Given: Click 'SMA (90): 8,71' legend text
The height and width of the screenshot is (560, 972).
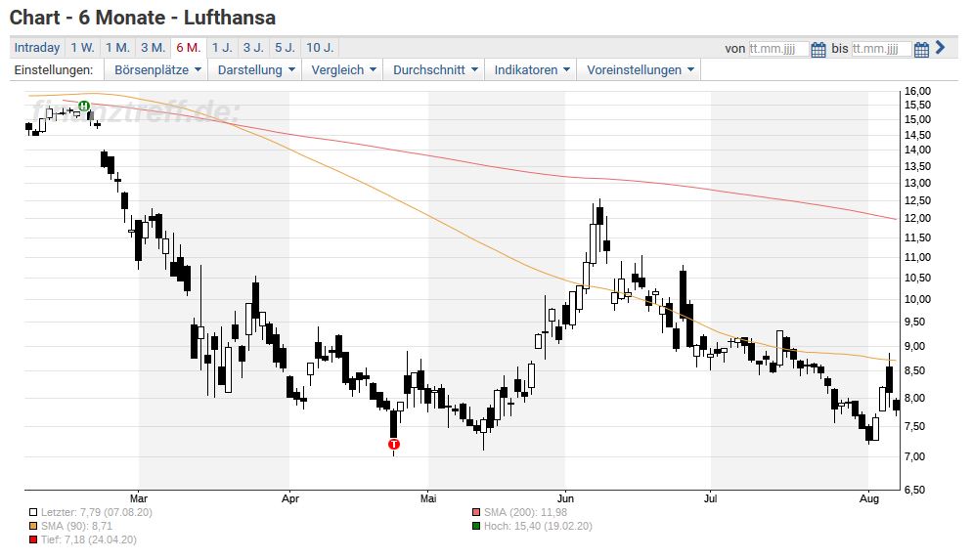Looking at the screenshot, I should tap(77, 526).
